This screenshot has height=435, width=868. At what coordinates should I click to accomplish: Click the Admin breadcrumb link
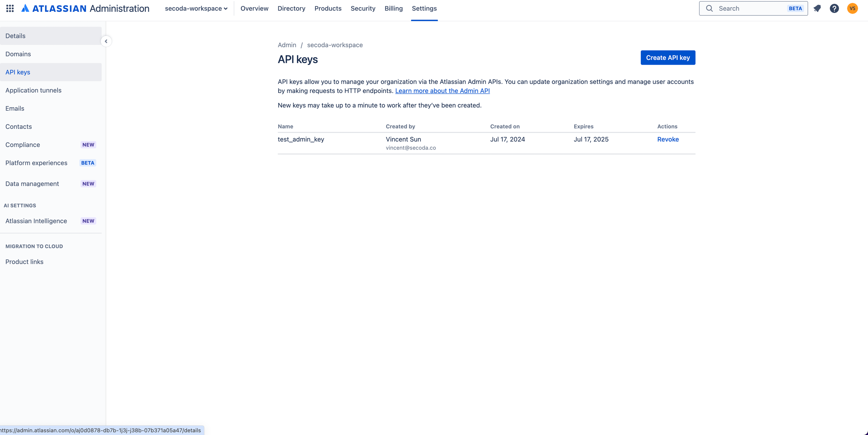click(287, 45)
